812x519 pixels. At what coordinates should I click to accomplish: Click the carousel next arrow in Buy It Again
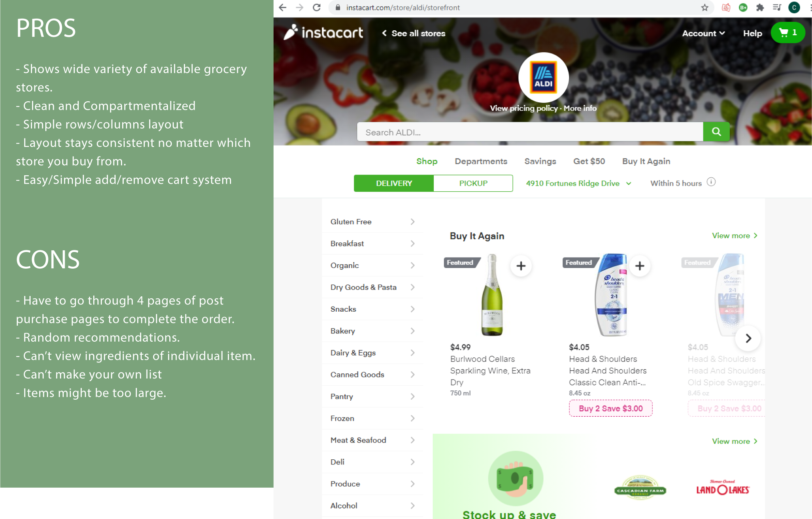[748, 338]
